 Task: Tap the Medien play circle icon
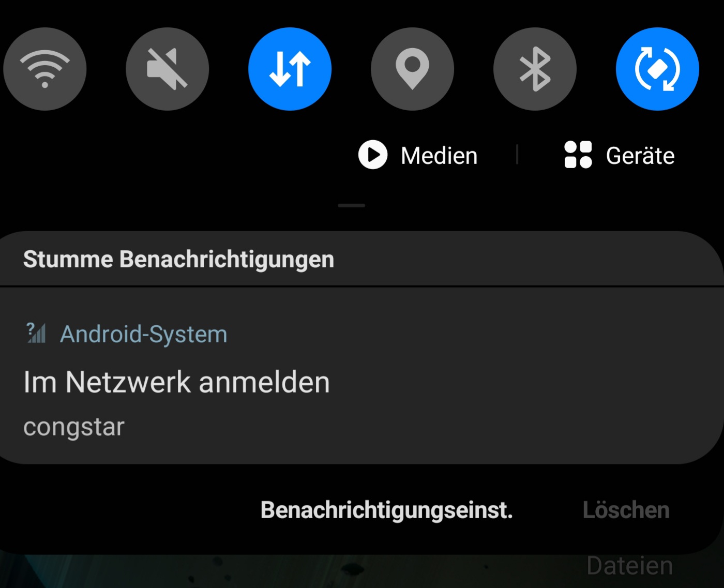(373, 155)
